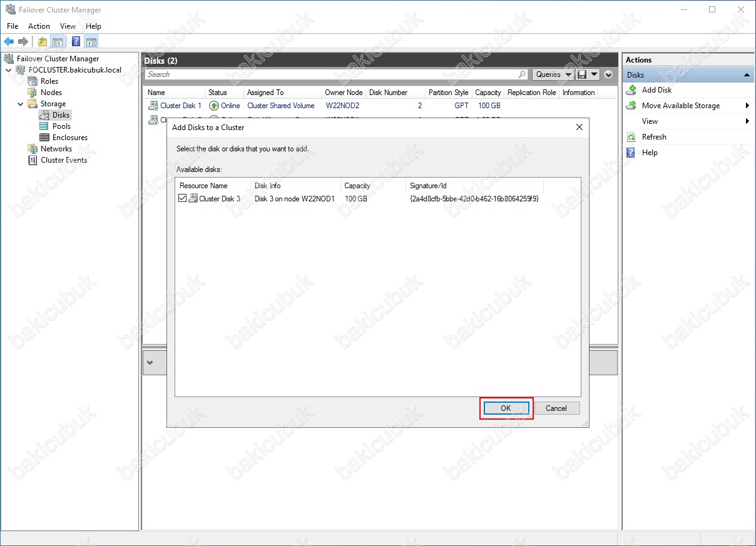Open the Action menu
Image resolution: width=756 pixels, height=546 pixels.
39,26
